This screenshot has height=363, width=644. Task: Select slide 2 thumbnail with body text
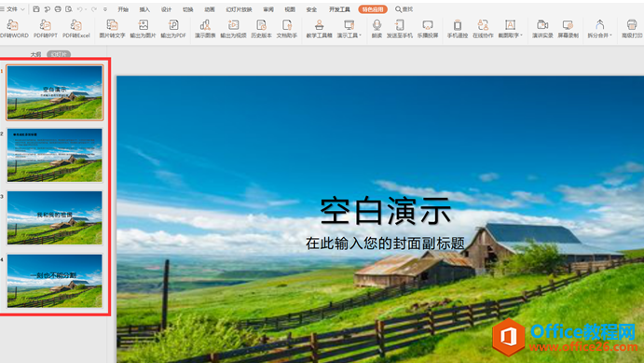coord(55,155)
